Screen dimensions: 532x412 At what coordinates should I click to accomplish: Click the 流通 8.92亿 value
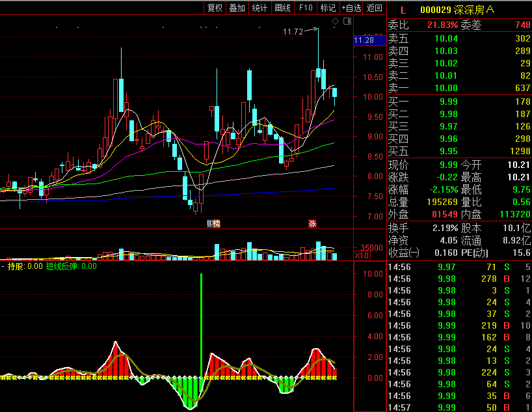point(517,240)
